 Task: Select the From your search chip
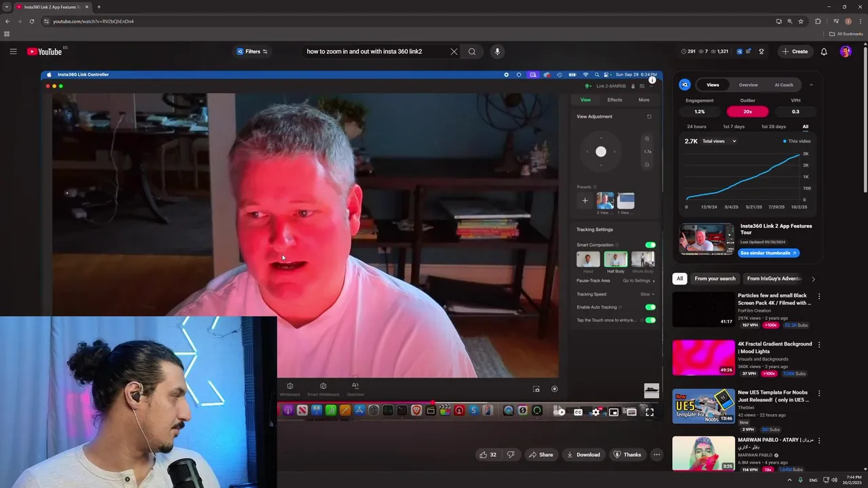click(x=715, y=279)
